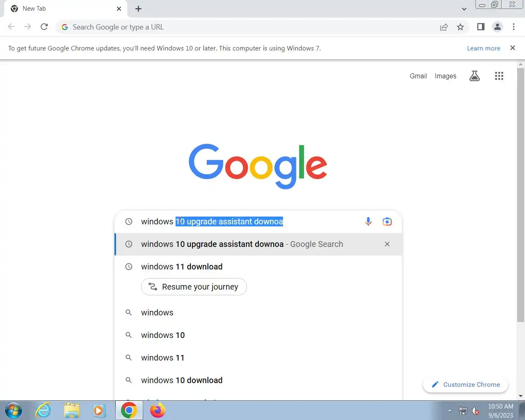Click the scrollbar up arrow
525x420 pixels.
tap(520, 64)
